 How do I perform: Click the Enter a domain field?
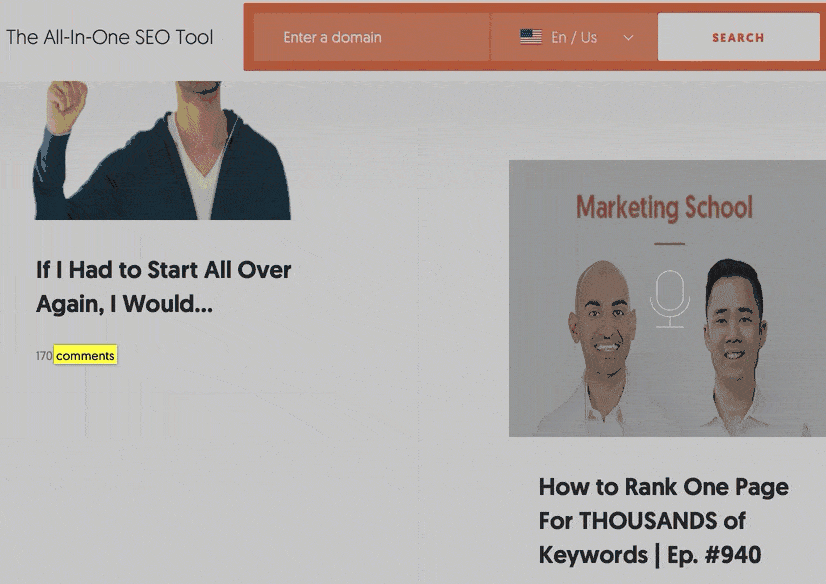tap(371, 37)
